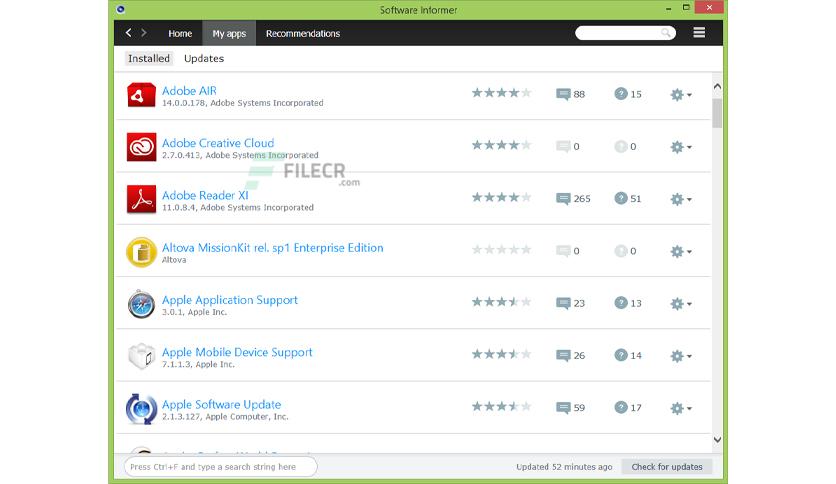Screen dimensions: 836x484
Task: Open the Adobe AIR link
Action: 189,91
